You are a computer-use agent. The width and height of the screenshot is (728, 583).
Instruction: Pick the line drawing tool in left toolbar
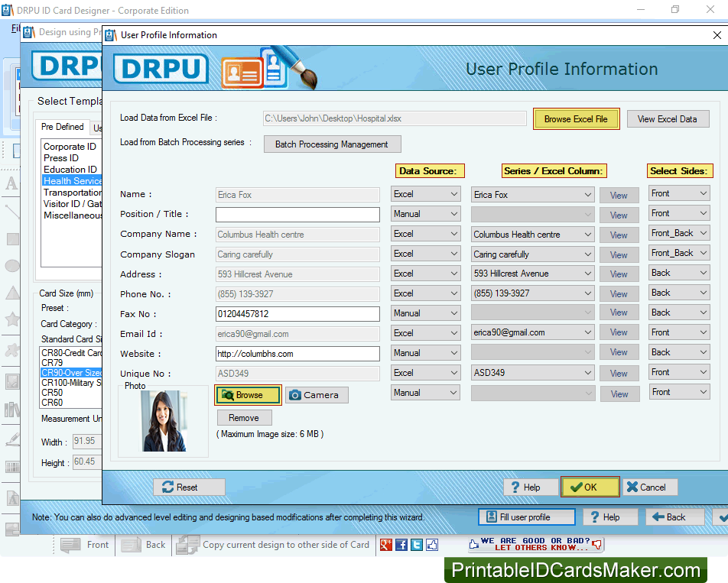coord(12,212)
